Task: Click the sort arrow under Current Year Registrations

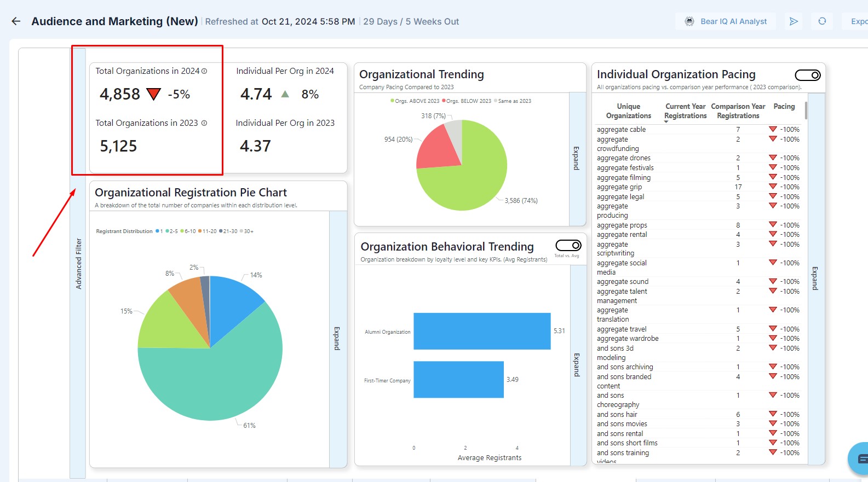Action: [x=666, y=121]
